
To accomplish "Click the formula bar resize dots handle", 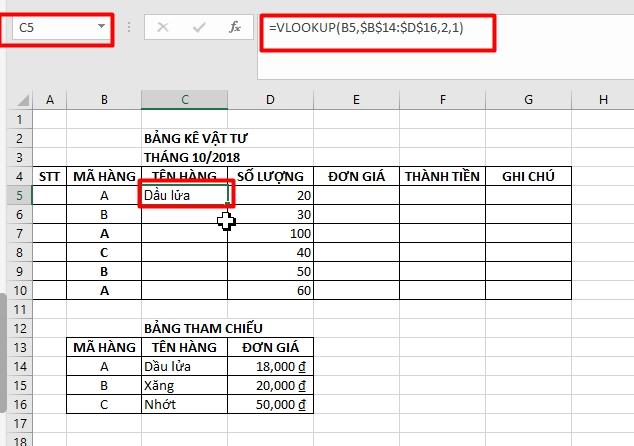I will [x=129, y=27].
